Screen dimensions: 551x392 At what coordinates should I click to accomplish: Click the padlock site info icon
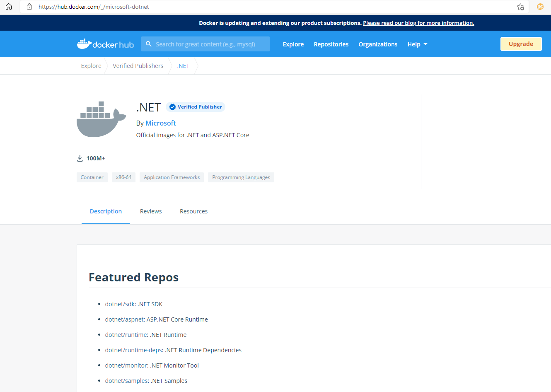pos(29,7)
